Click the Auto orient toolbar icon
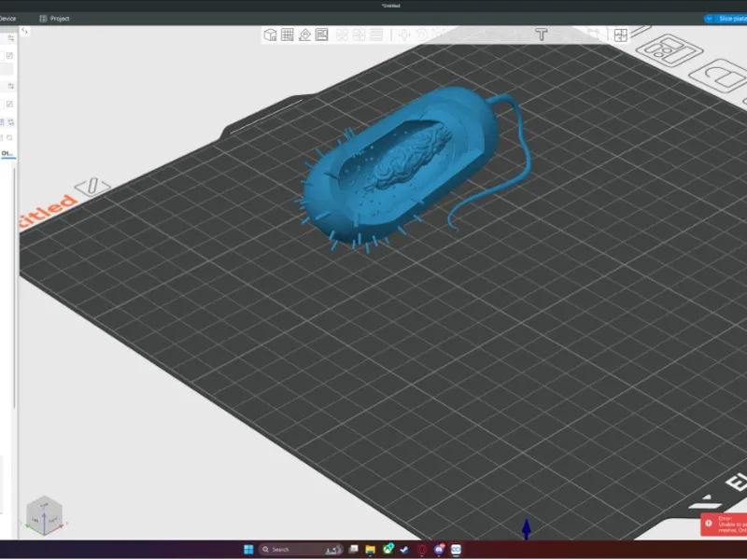747x560 pixels. 304,35
